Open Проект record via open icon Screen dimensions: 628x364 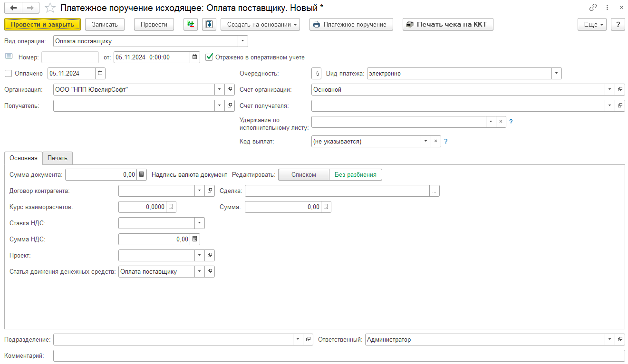click(x=210, y=255)
